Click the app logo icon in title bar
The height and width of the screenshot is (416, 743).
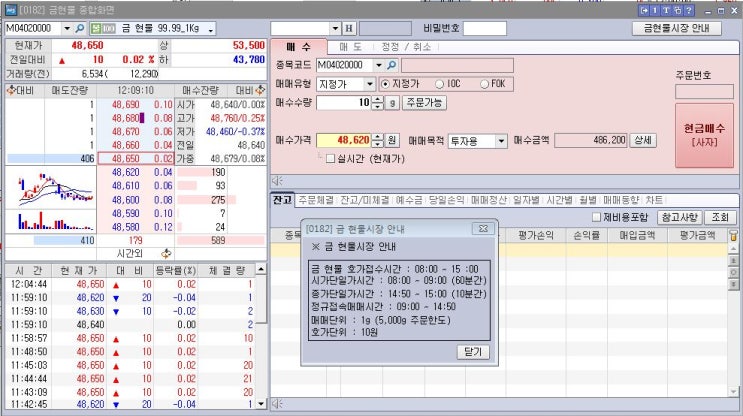click(x=11, y=10)
